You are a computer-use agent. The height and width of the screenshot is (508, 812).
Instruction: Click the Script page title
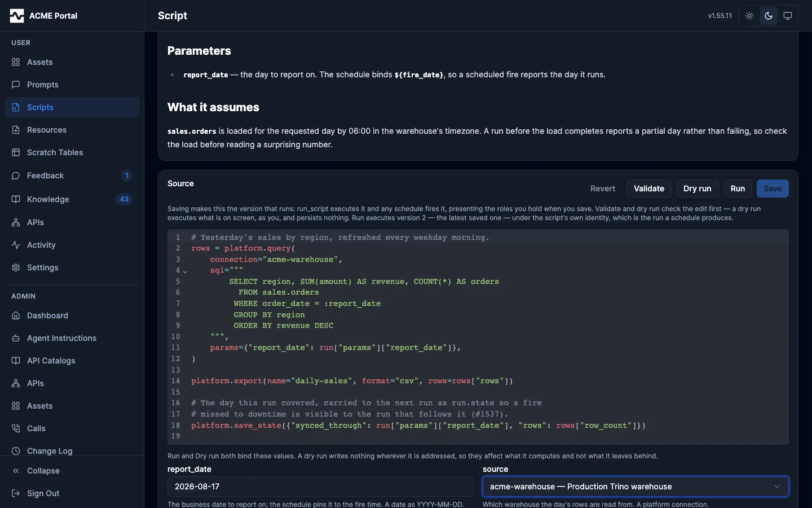[173, 16]
